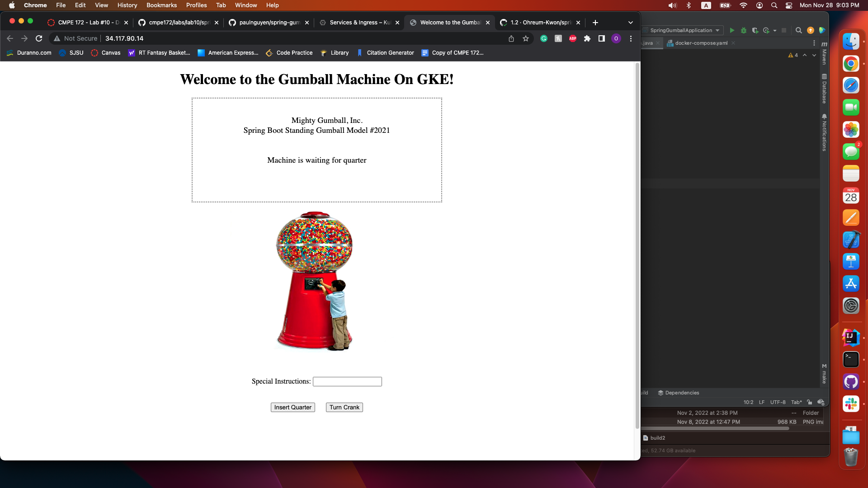Start debugging with the bug icon
The image size is (868, 488).
pyautogui.click(x=744, y=30)
